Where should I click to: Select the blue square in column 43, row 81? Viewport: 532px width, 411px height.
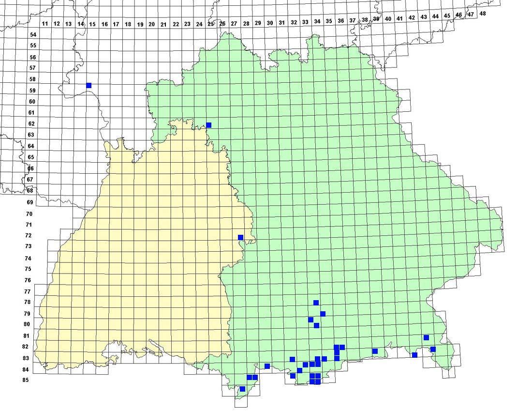click(426, 337)
